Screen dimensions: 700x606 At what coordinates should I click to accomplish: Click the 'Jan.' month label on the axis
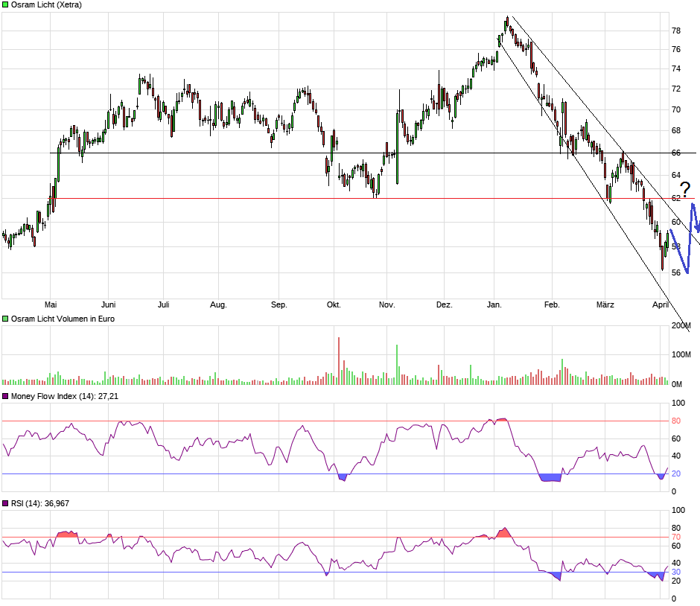click(x=494, y=304)
